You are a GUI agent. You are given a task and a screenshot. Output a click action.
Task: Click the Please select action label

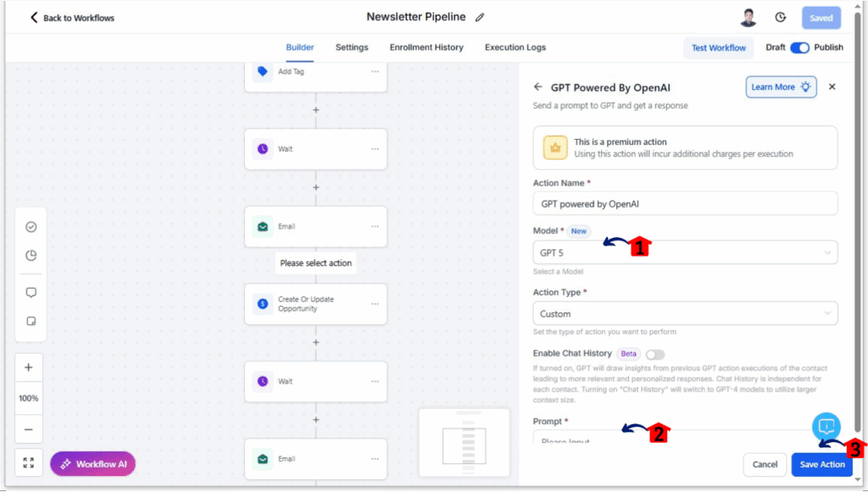click(x=316, y=263)
